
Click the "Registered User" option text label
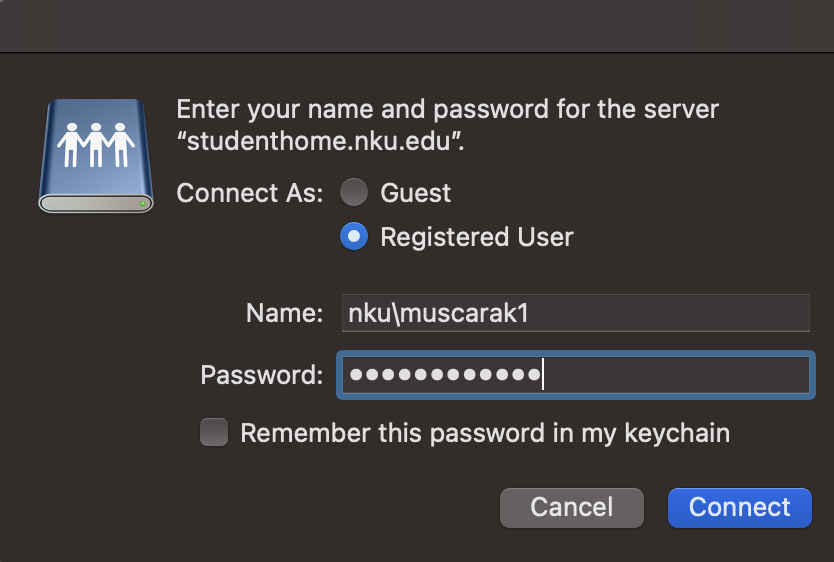coord(477,237)
